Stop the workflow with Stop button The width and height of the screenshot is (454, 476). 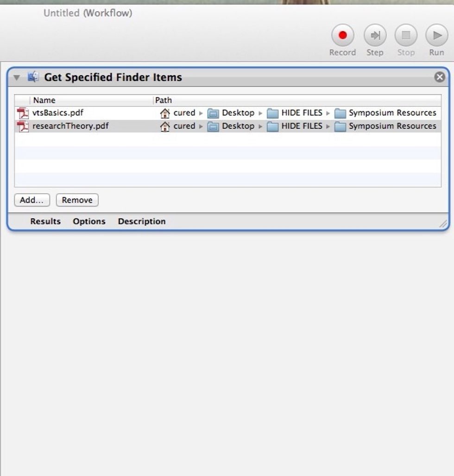406,35
